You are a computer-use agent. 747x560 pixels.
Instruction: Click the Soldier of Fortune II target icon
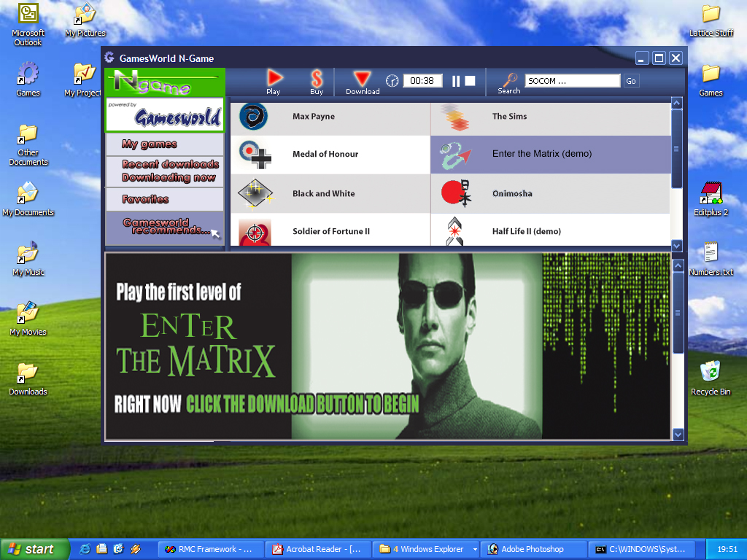(254, 231)
